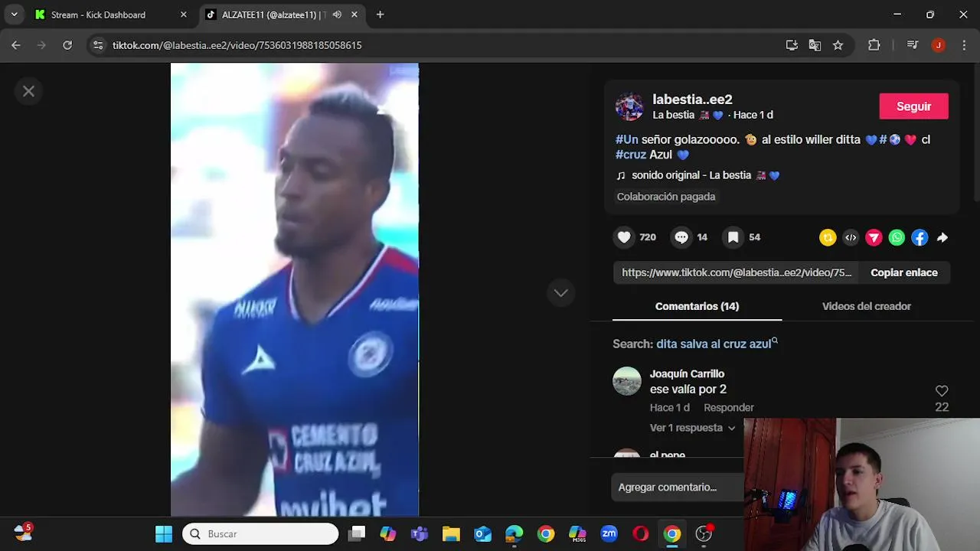
Task: Open a new browser tab with plus
Action: pos(380,15)
